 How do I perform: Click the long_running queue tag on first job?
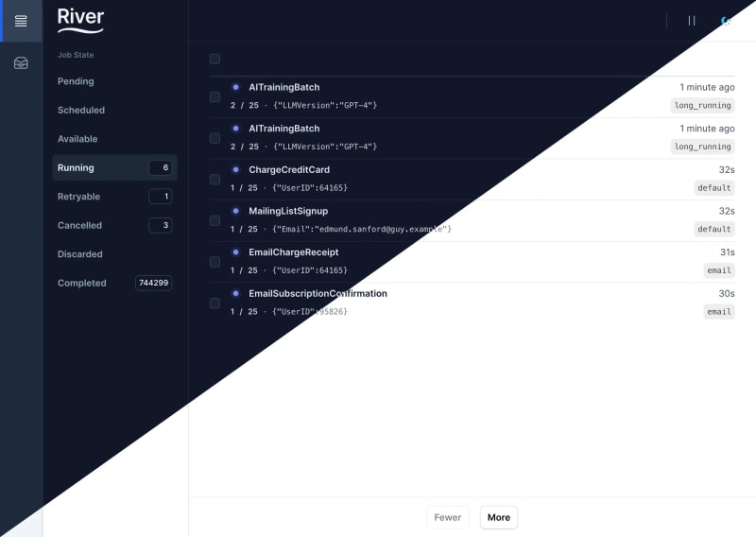(702, 105)
